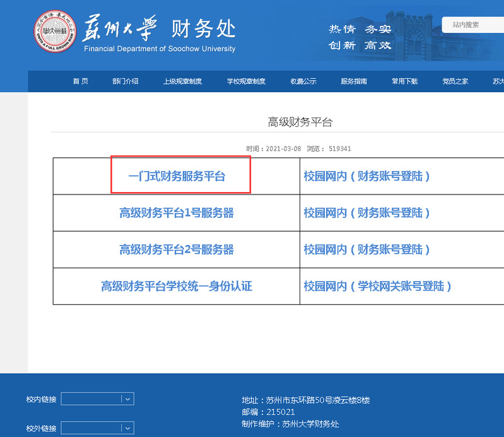The width and height of the screenshot is (504, 437).
Task: Open the 一门式财务服务平台 link
Action: coord(177,176)
